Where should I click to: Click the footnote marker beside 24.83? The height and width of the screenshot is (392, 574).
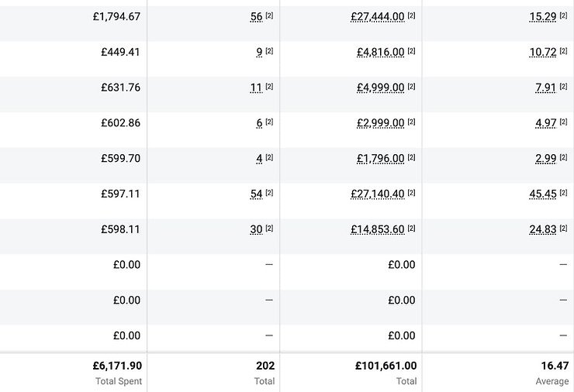coord(564,229)
